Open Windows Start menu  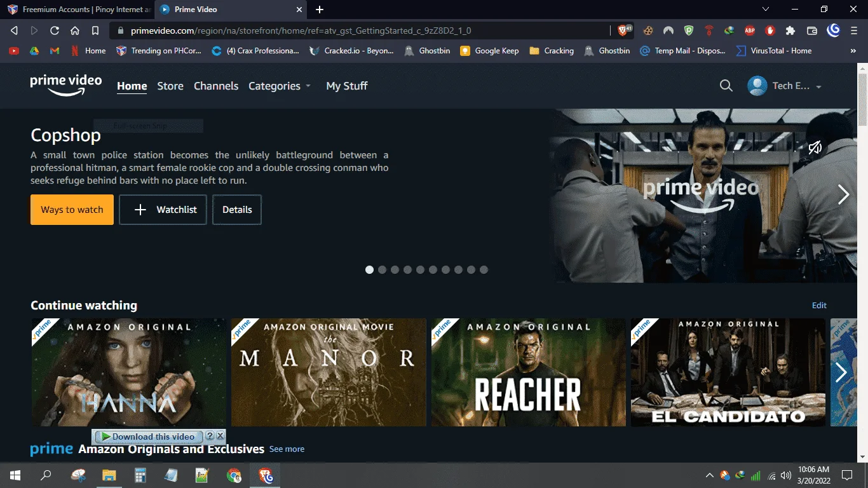click(x=15, y=475)
